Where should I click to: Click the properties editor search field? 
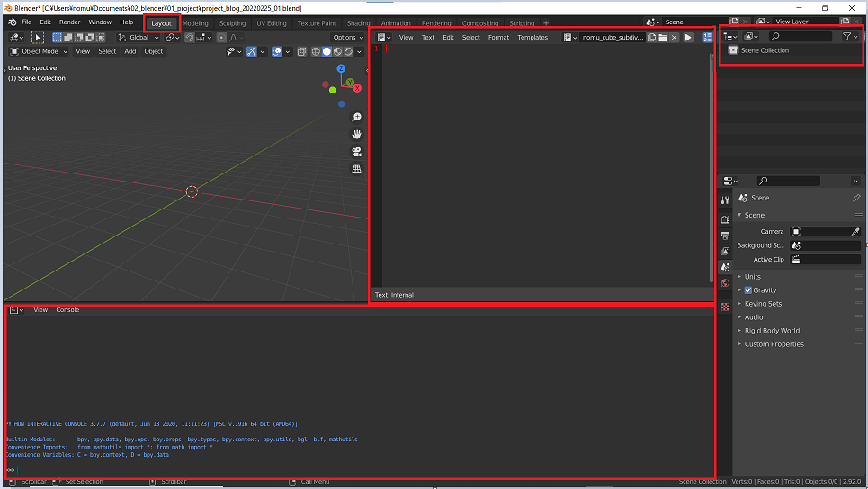point(788,181)
